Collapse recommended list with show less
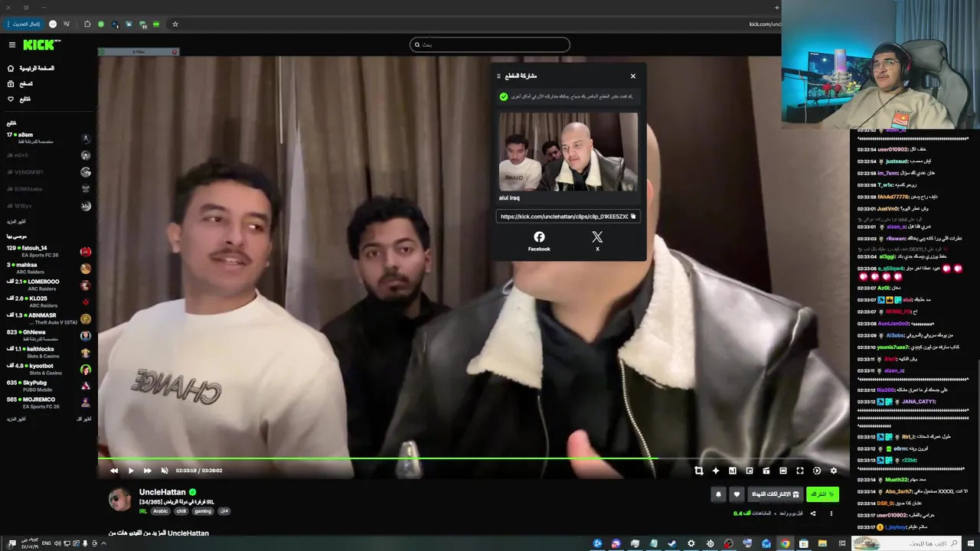 (x=84, y=419)
